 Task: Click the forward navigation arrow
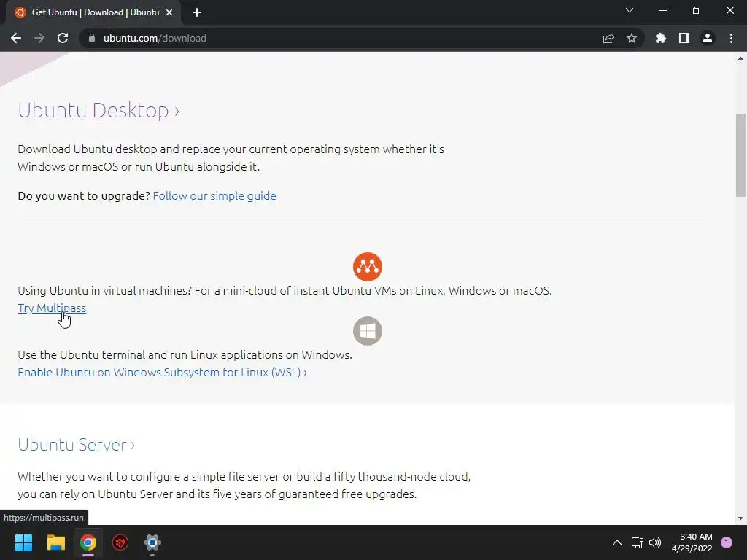(x=39, y=38)
